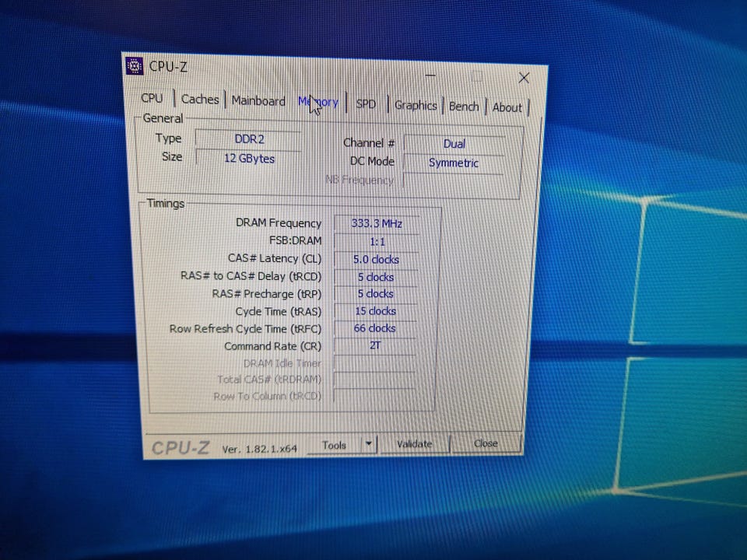
Task: Click the Close button at bottom
Action: (x=486, y=443)
